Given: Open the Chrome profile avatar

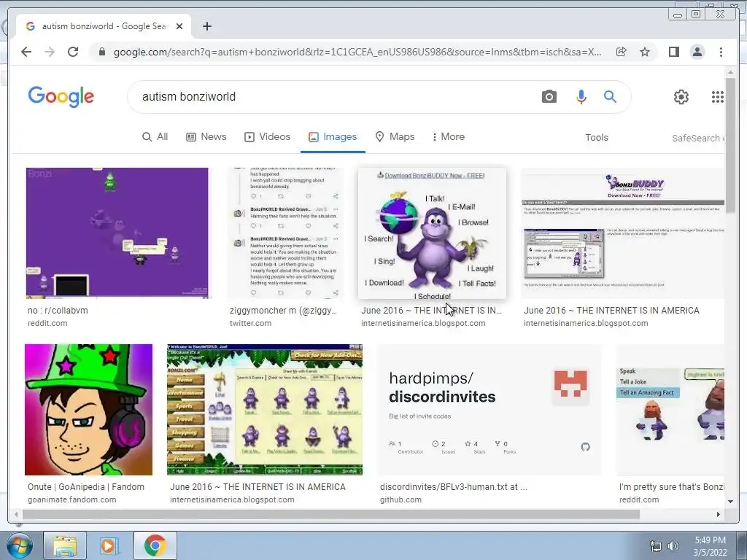Looking at the screenshot, I should (697, 52).
